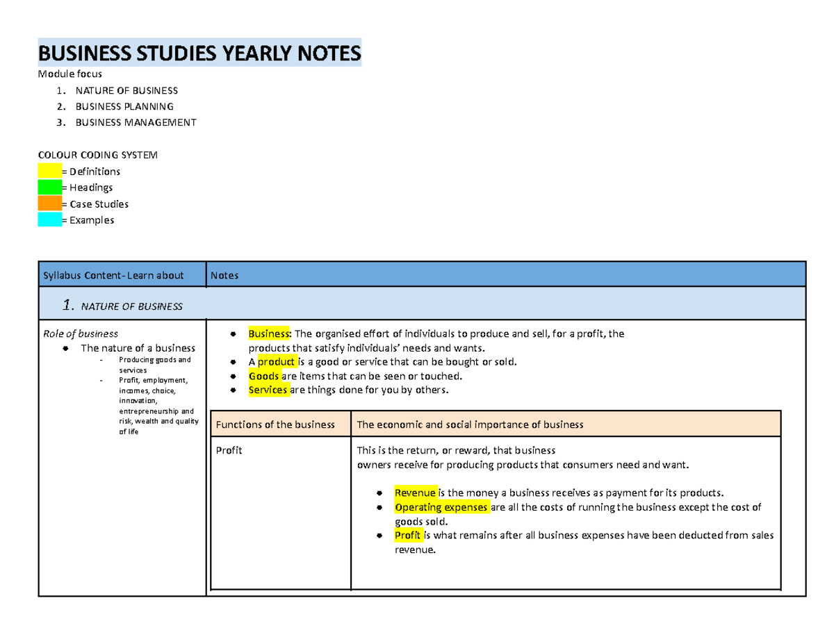Click the highlighted term Business
Image resolution: width=834 pixels, height=644 pixels.
tap(268, 333)
